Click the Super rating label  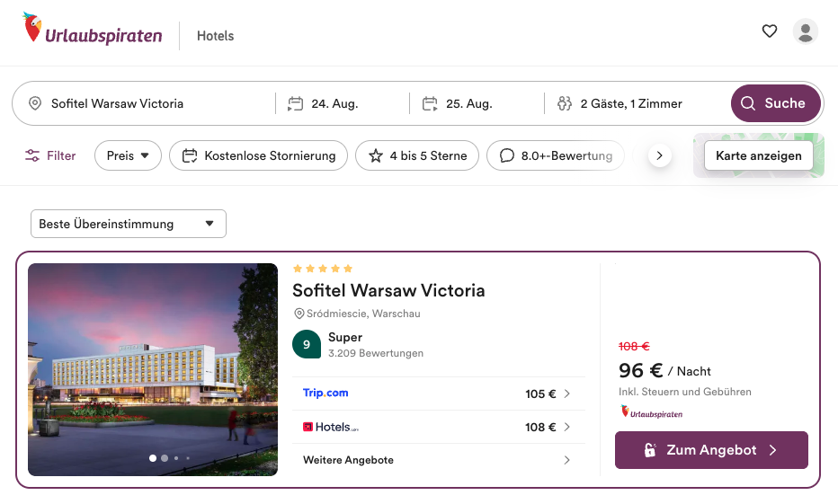[345, 338]
